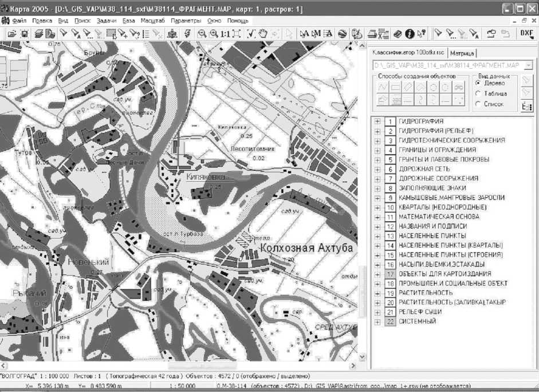Screen dimensions: 539x392
Task: Click map vertical scrollbar down arrow
Action: click(x=361, y=357)
